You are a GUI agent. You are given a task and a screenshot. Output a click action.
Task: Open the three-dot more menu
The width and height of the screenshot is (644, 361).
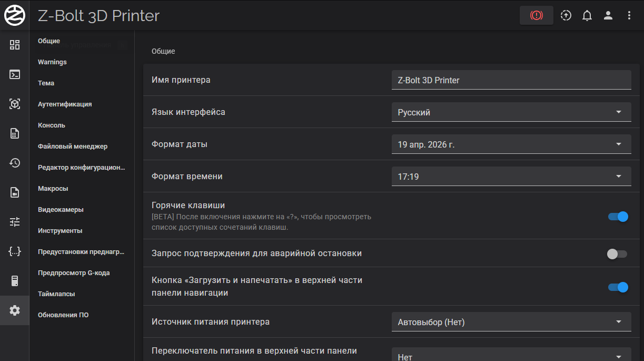click(629, 15)
